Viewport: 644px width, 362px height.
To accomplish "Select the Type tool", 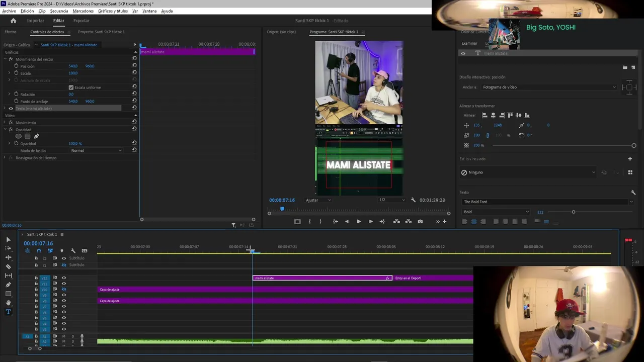I will pos(8,312).
